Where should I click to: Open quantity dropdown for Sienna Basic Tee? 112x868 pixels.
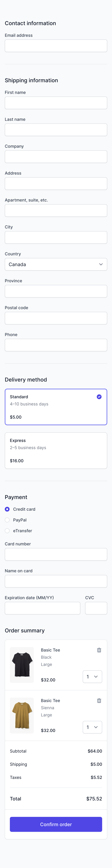(x=92, y=727)
